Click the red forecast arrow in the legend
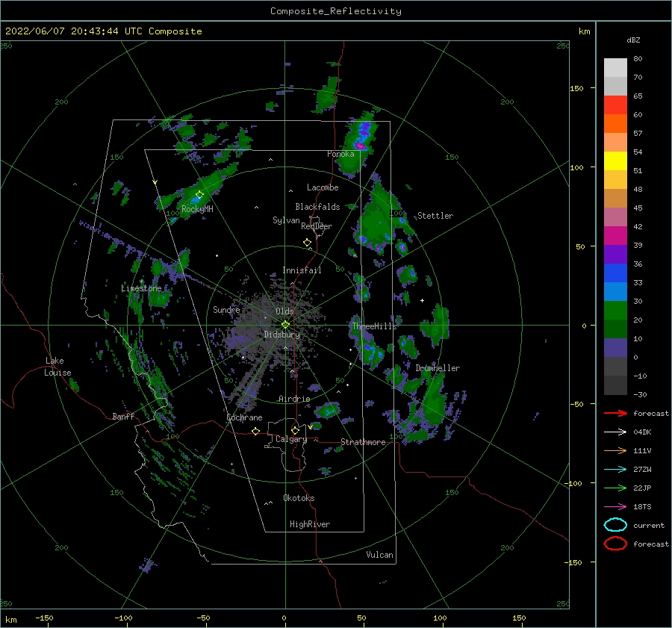Image resolution: width=672 pixels, height=628 pixels. pos(615,413)
